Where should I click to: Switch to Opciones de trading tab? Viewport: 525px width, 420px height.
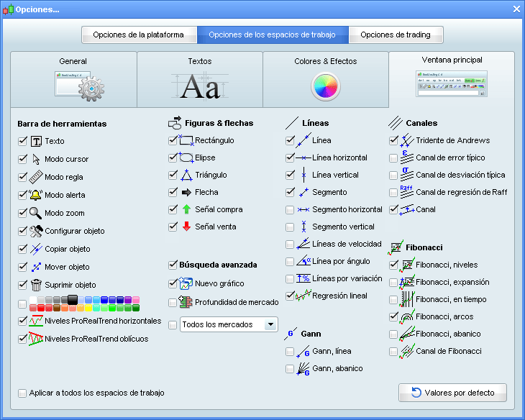point(395,35)
